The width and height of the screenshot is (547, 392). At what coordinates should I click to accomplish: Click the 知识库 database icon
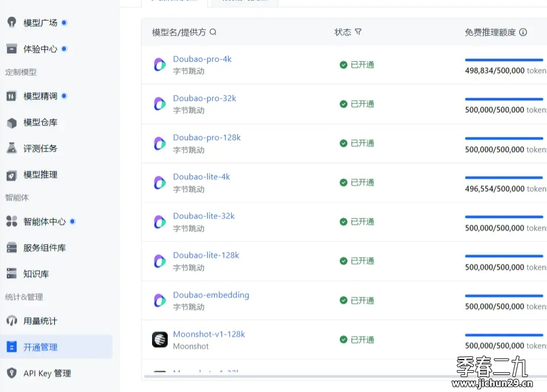click(x=11, y=273)
